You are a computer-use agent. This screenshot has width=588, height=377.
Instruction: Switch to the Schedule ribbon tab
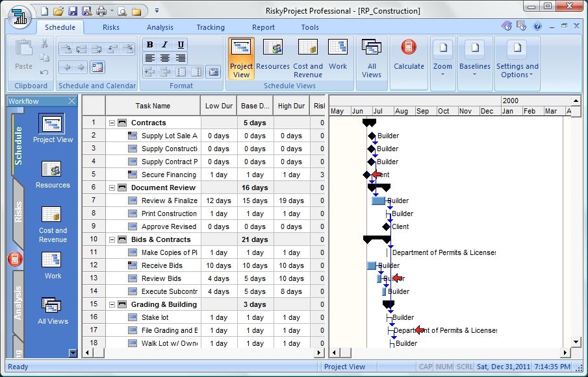coord(60,27)
